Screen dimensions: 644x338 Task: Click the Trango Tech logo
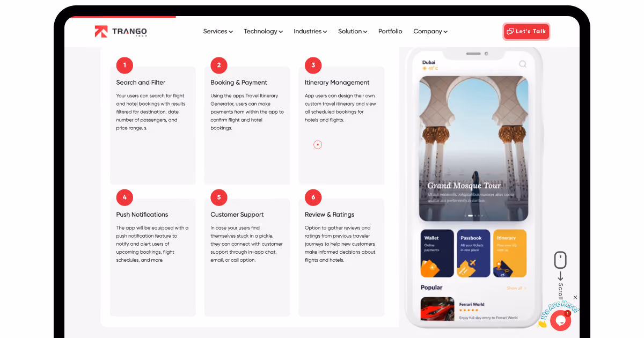pos(121,32)
